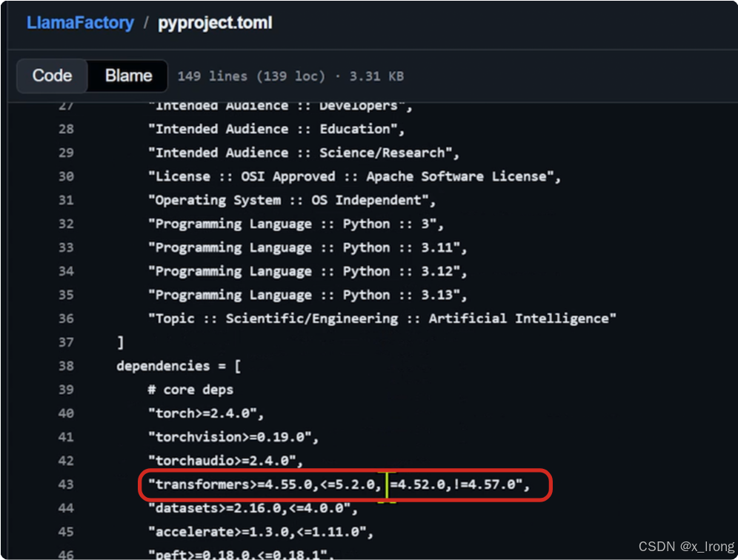Select line number 40
This screenshot has width=738, height=560.
click(x=67, y=413)
